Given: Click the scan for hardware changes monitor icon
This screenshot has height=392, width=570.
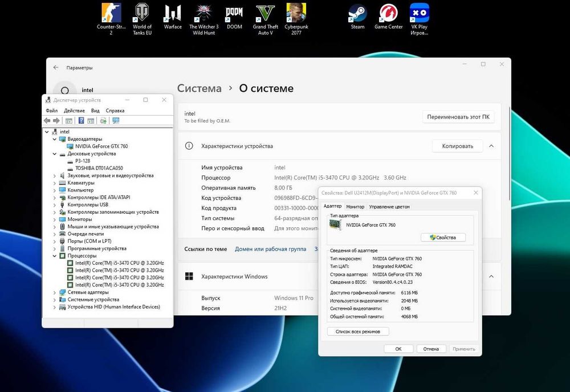Looking at the screenshot, I should pos(116,121).
